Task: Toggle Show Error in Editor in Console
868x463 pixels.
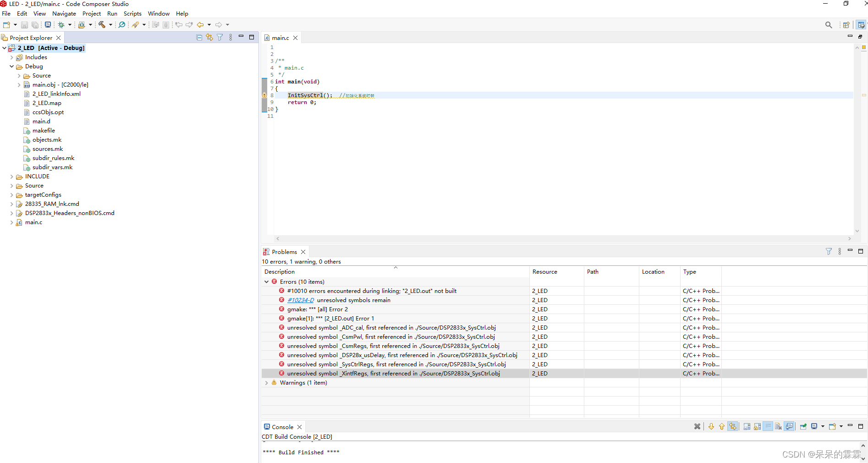Action: tap(733, 427)
